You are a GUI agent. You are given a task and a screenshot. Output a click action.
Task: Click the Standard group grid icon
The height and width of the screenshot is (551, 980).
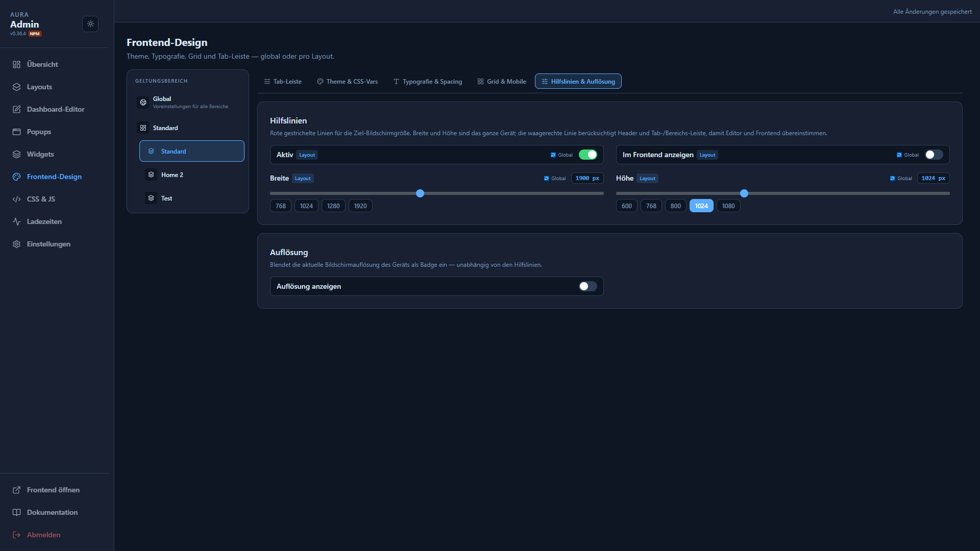pyautogui.click(x=143, y=128)
